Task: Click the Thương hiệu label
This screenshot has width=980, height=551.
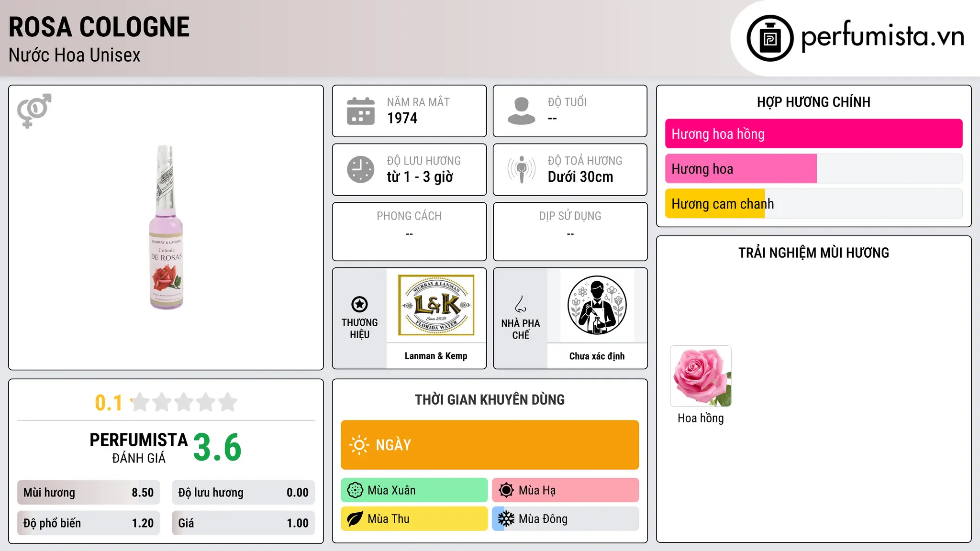Action: tap(359, 329)
